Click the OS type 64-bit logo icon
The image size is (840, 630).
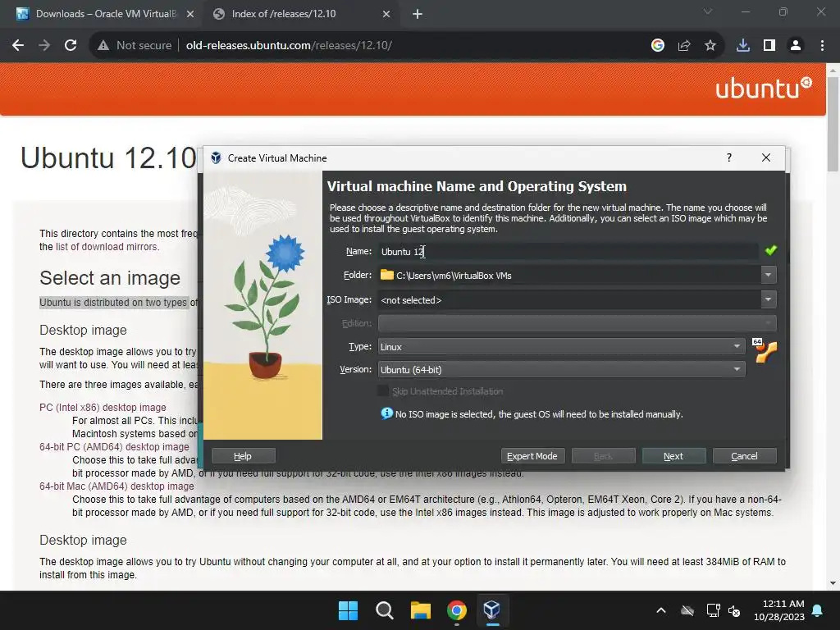tap(765, 350)
